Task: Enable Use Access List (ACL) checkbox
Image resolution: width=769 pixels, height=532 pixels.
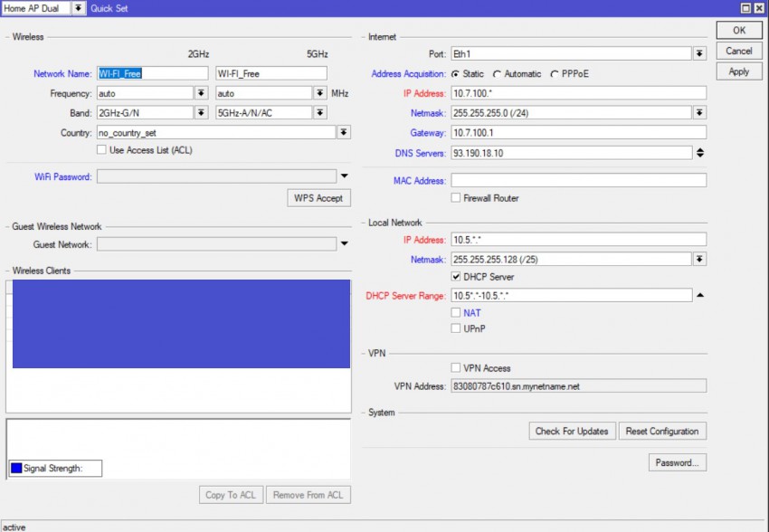Action: (x=102, y=150)
